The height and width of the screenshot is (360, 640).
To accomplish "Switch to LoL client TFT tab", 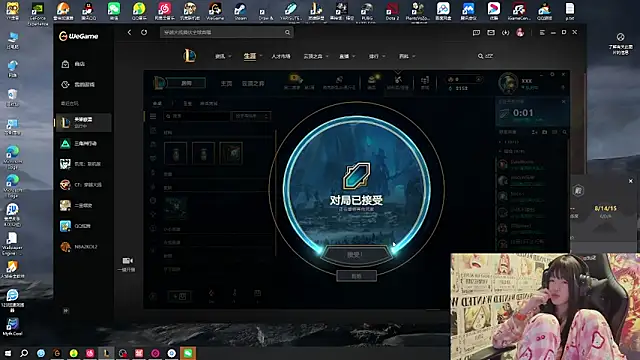I will (253, 84).
